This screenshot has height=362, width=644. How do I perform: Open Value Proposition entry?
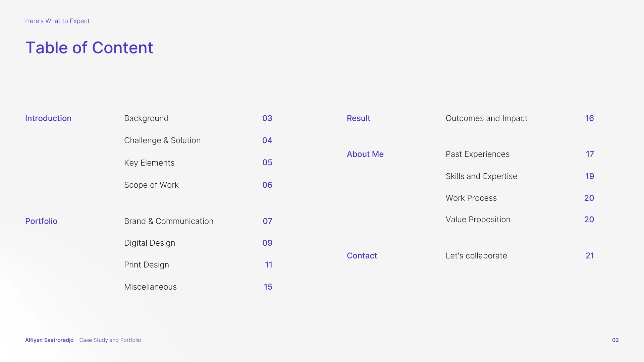(478, 220)
